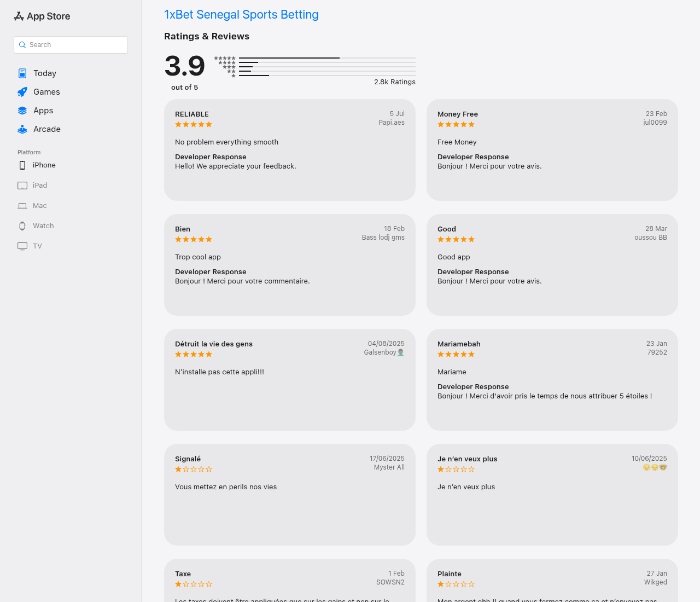The height and width of the screenshot is (602, 700).
Task: Click stars on the Mariamebah review
Action: pos(456,355)
